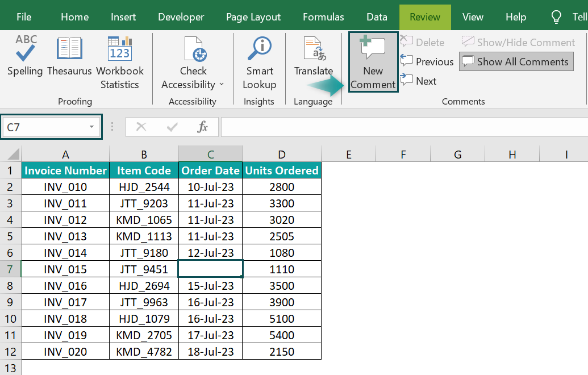Expand the Check Accessibility dropdown arrow
The height and width of the screenshot is (375, 588).
click(222, 84)
